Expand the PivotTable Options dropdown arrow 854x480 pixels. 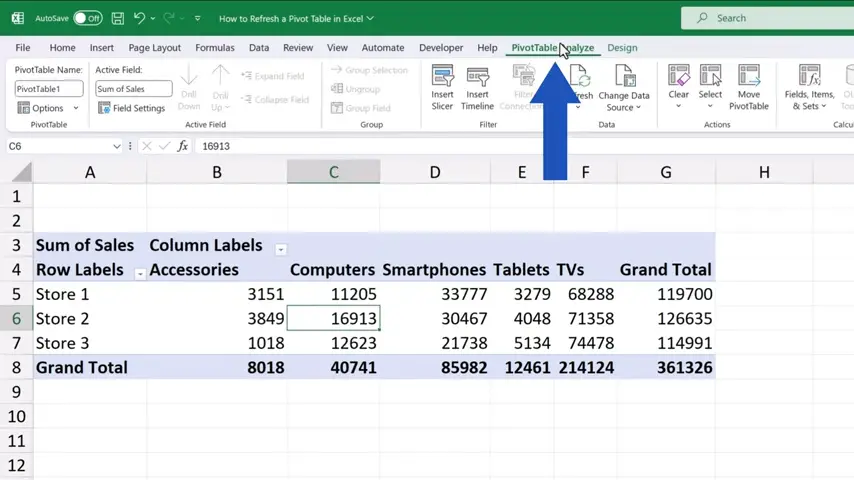76,108
